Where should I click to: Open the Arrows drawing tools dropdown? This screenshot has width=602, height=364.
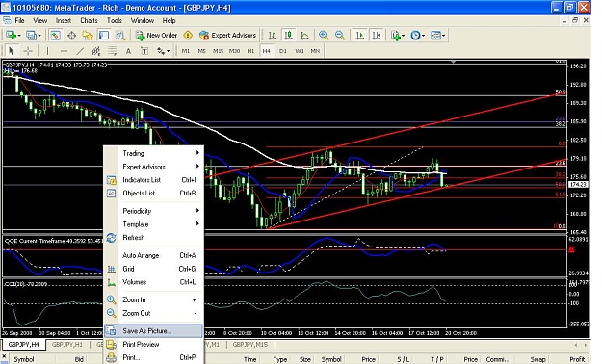[x=163, y=51]
